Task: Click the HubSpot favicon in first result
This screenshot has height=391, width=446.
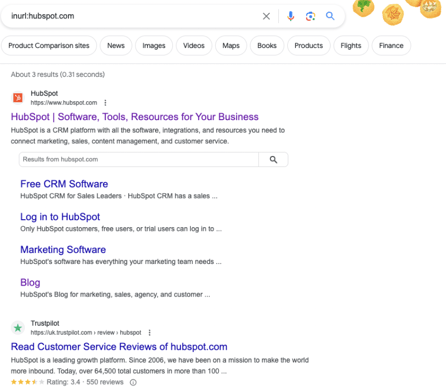Action: (x=18, y=98)
